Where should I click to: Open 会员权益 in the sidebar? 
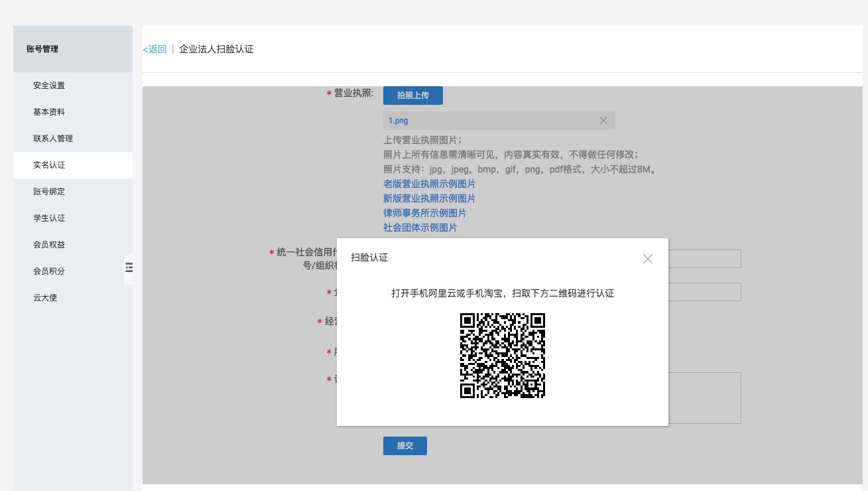(x=49, y=245)
